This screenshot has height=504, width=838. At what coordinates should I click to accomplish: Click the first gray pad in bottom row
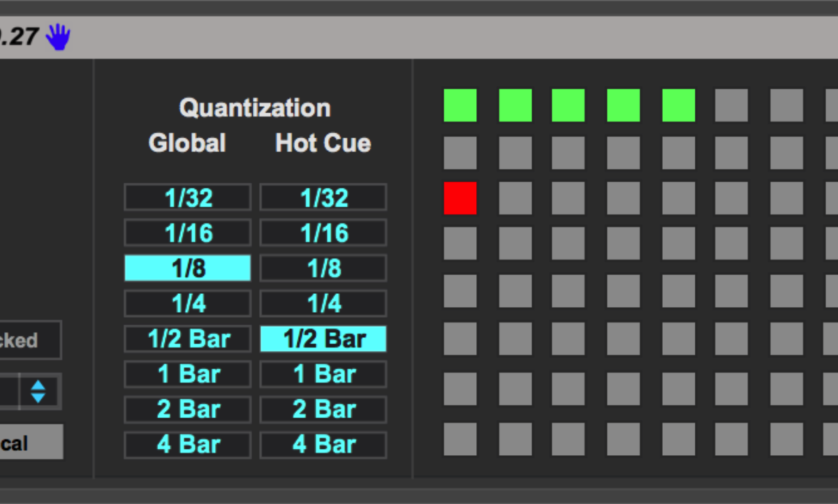point(460,439)
